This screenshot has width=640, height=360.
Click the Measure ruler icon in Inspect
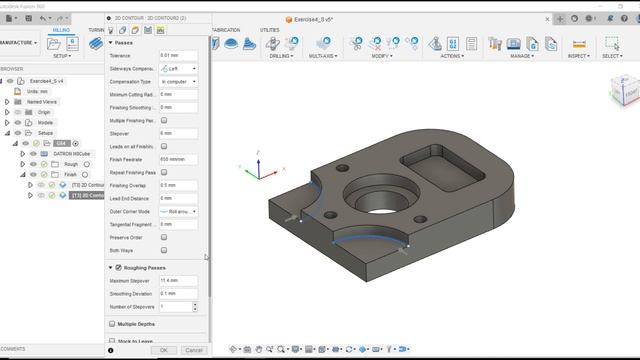pos(579,44)
